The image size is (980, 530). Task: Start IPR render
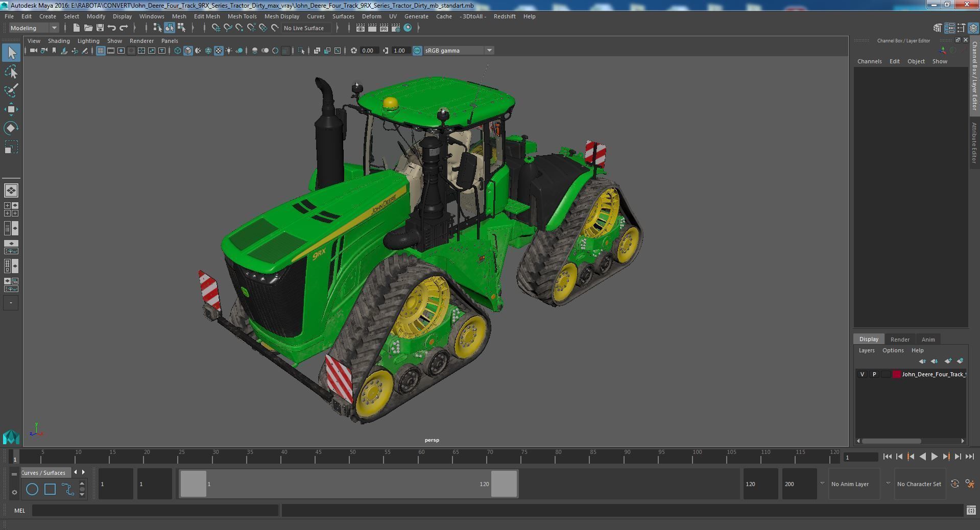(x=384, y=28)
